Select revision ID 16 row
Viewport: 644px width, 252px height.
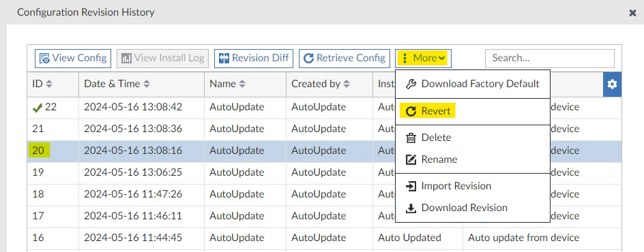coord(324,238)
